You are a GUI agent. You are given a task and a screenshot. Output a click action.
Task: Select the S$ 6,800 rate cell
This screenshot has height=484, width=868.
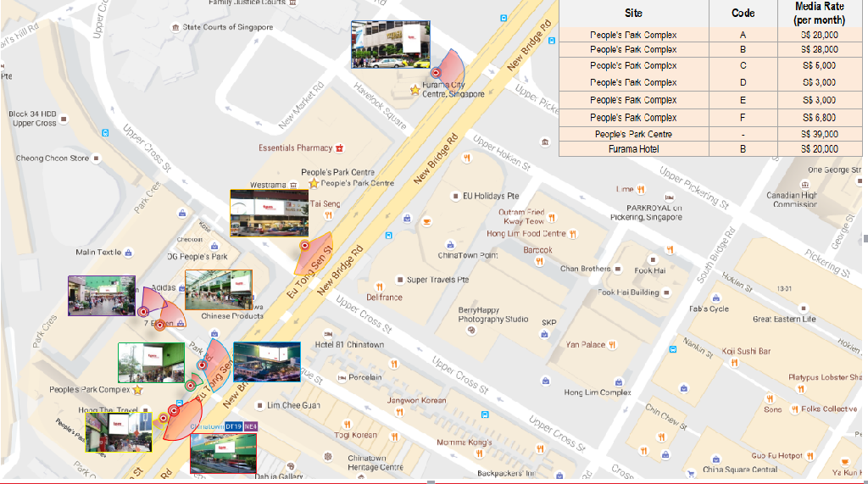coord(820,118)
